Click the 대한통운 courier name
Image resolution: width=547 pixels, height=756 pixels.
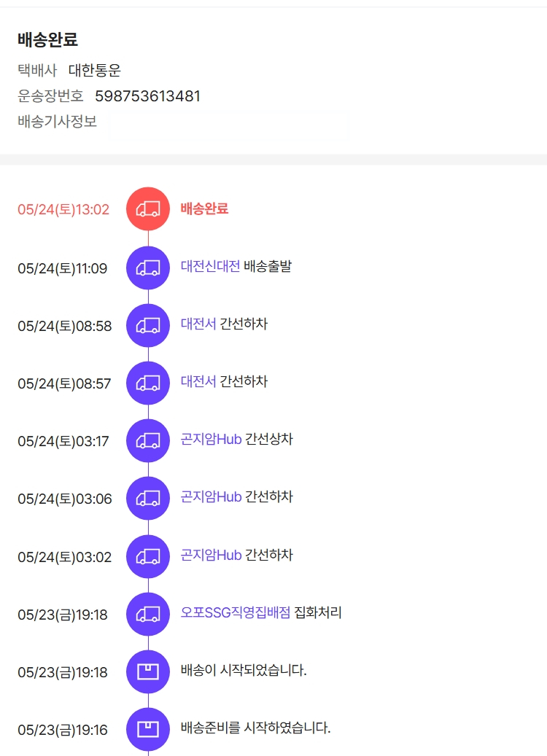tap(95, 71)
